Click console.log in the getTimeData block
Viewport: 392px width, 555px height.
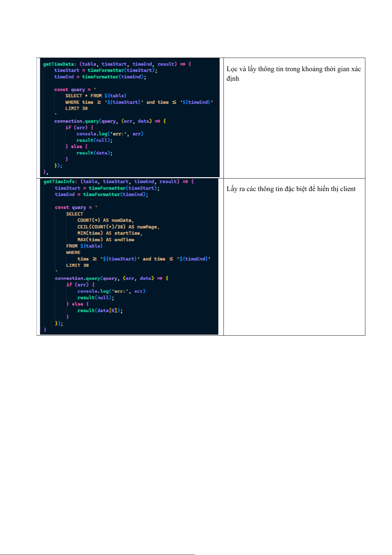click(x=92, y=134)
